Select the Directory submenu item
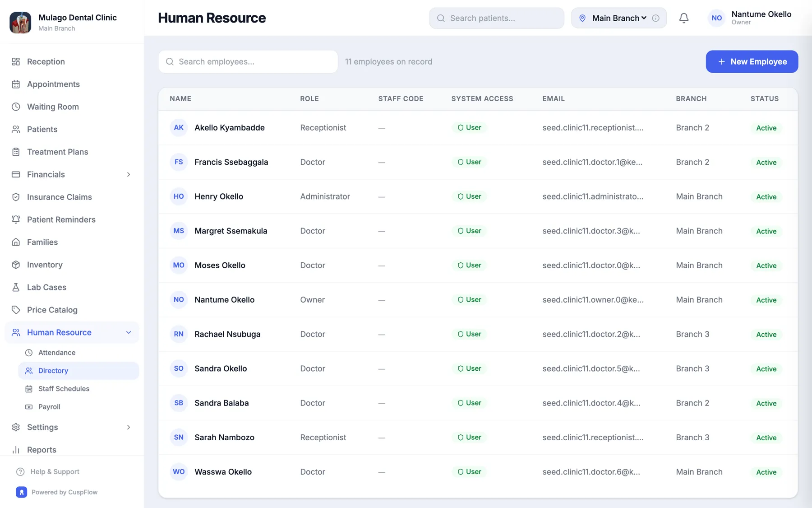 [x=78, y=371]
